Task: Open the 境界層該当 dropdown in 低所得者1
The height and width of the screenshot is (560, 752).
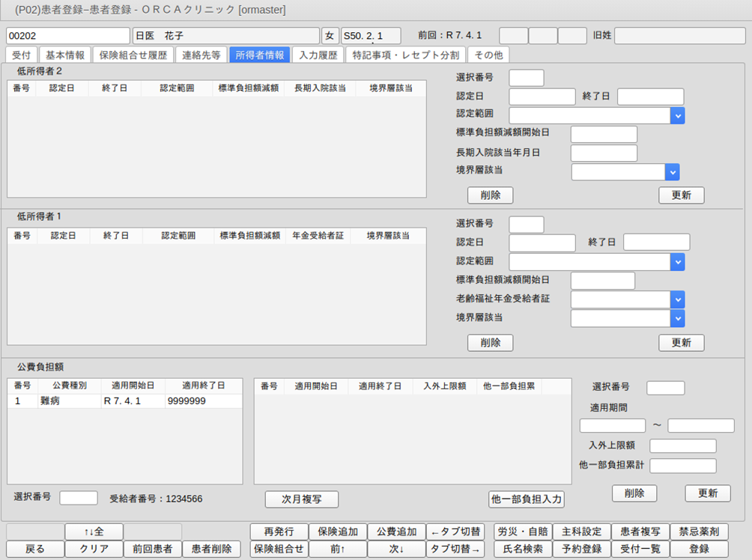Action: point(677,318)
